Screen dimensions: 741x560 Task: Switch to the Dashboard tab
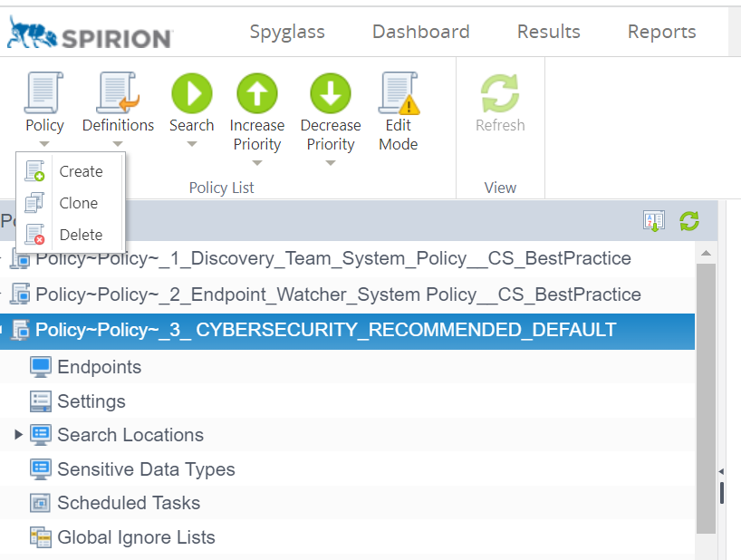(x=421, y=32)
